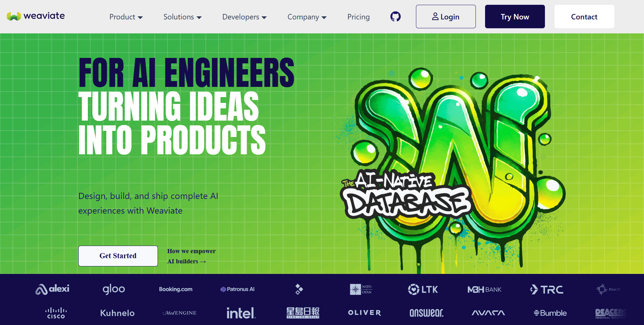The width and height of the screenshot is (644, 325).
Task: Select the Oliver logo
Action: click(x=364, y=313)
